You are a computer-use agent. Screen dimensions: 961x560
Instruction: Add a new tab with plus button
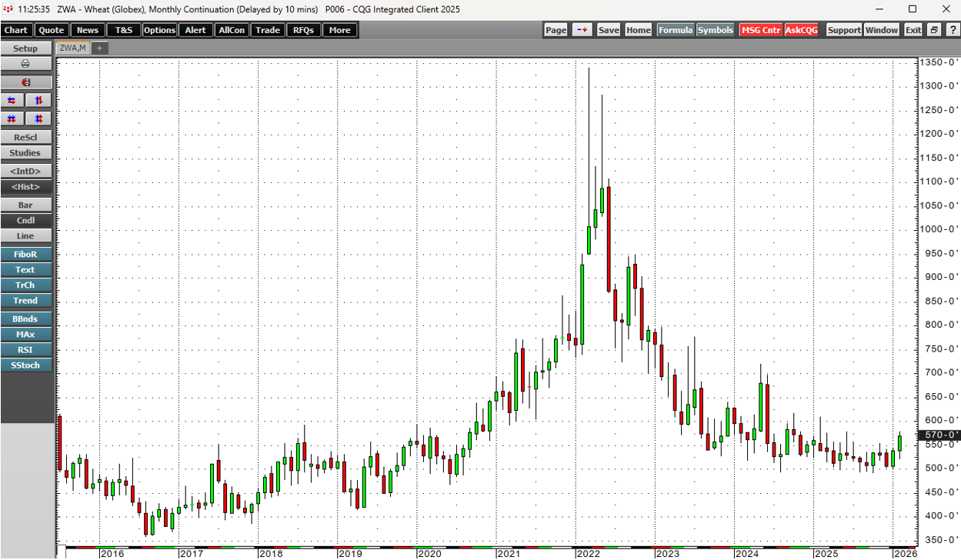[x=99, y=48]
